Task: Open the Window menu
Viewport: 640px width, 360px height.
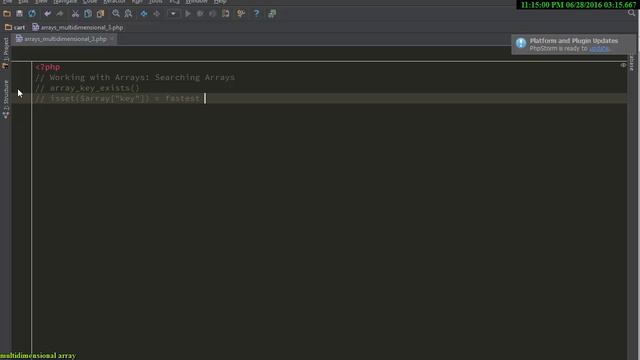Action: (196, 2)
